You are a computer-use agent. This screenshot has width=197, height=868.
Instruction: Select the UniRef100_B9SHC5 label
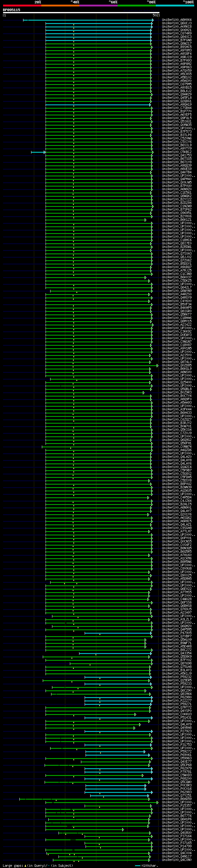click(x=176, y=47)
